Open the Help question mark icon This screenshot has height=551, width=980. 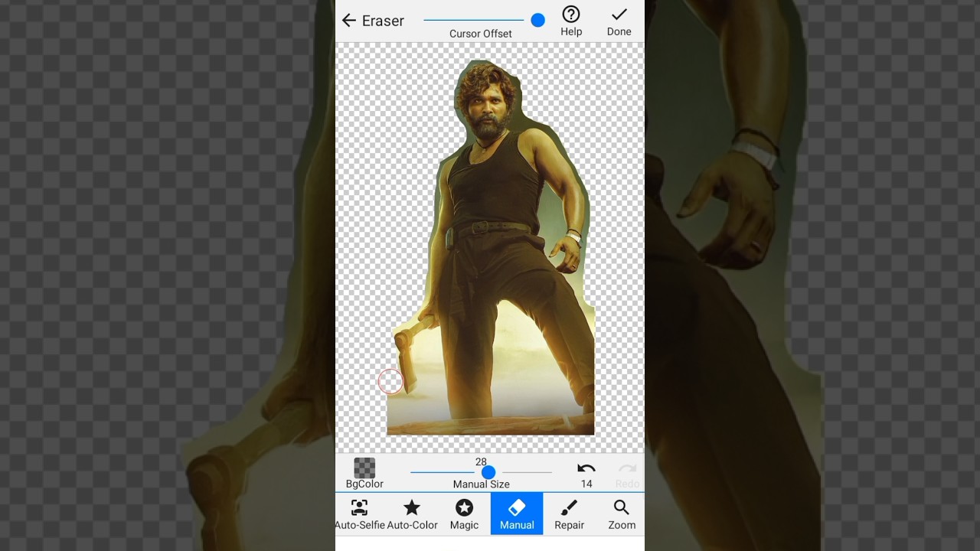click(x=571, y=15)
